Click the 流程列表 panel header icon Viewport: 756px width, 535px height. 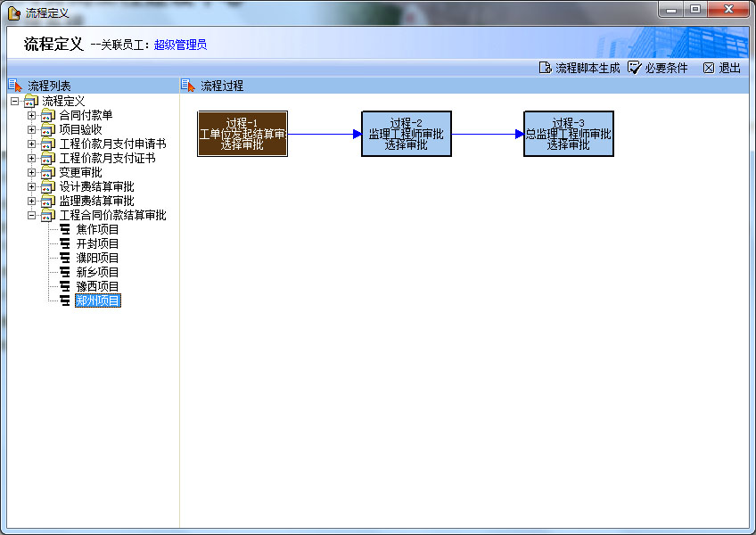pyautogui.click(x=14, y=86)
